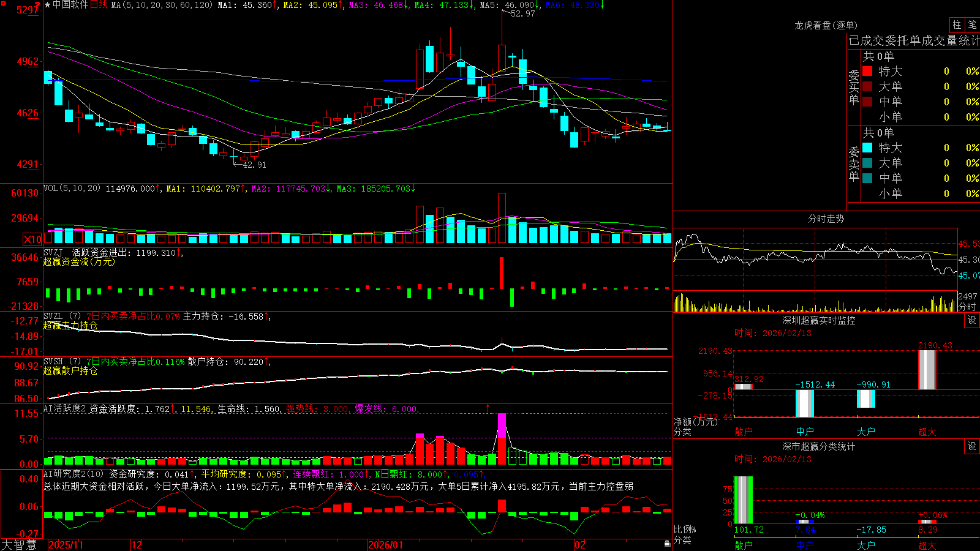Click the SVSH (7) indicator name
Image resolution: width=980 pixels, height=551 pixels.
[62, 362]
